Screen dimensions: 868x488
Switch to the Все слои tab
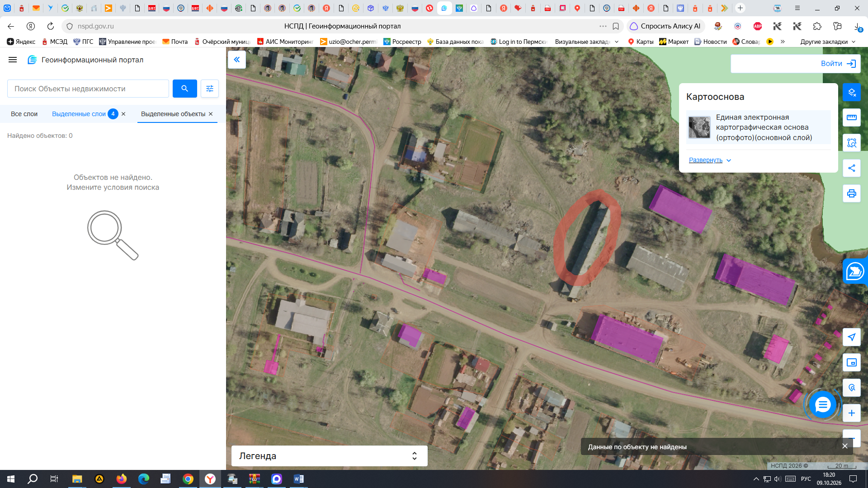coord(24,114)
